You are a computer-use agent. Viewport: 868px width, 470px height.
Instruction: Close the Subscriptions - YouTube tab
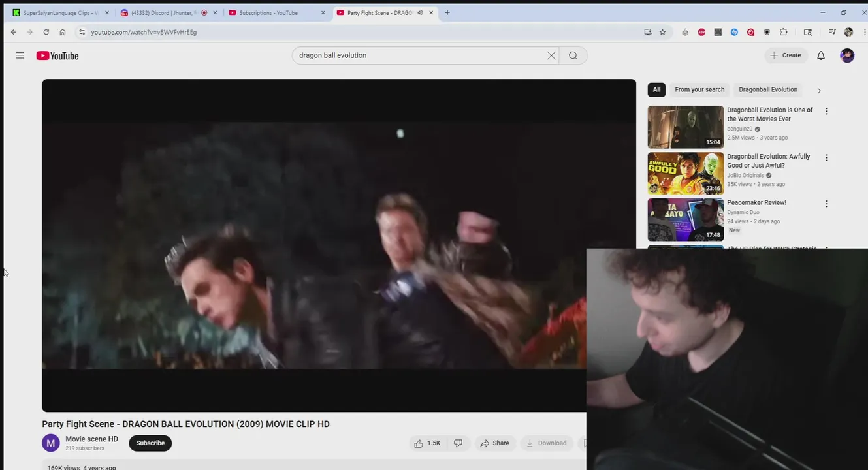pyautogui.click(x=323, y=12)
